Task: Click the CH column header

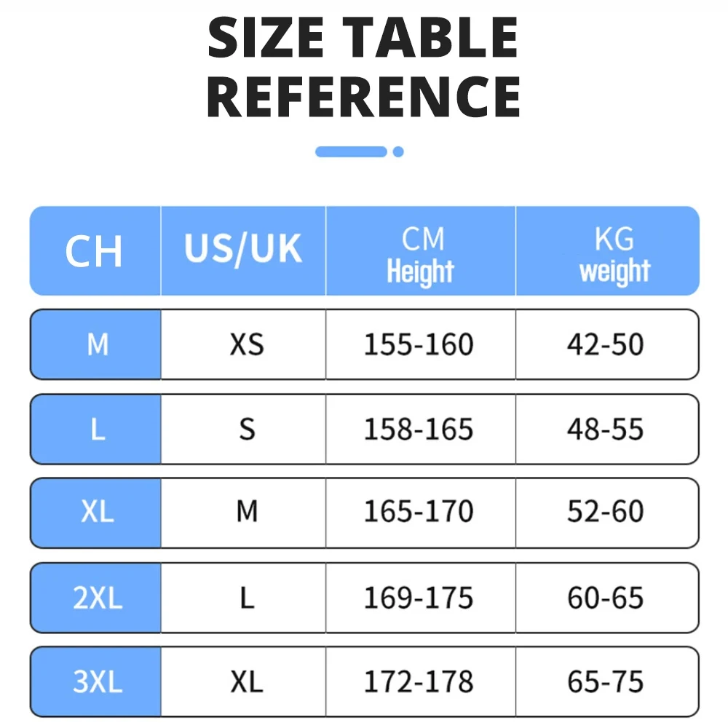Action: point(95,251)
